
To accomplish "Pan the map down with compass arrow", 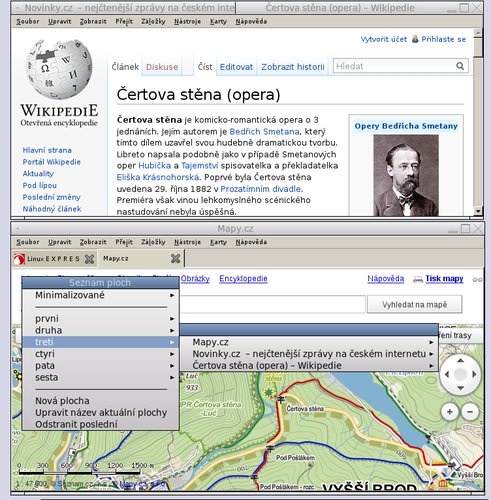I will (460, 388).
